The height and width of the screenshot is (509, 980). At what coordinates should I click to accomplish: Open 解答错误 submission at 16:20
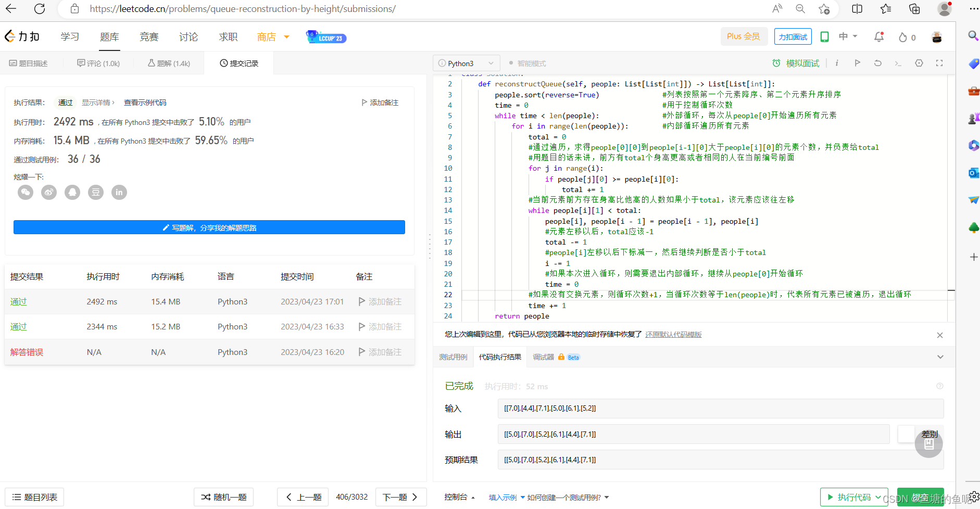(27, 352)
